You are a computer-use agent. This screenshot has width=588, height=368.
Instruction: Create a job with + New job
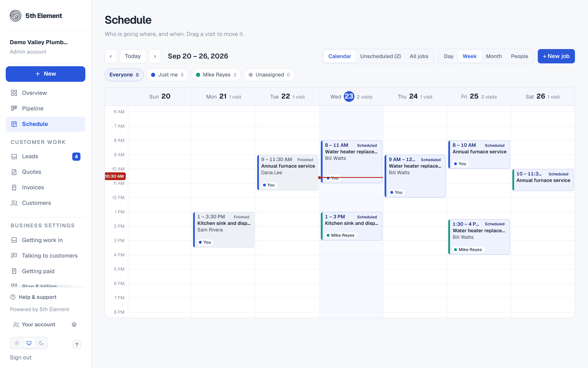[556, 56]
